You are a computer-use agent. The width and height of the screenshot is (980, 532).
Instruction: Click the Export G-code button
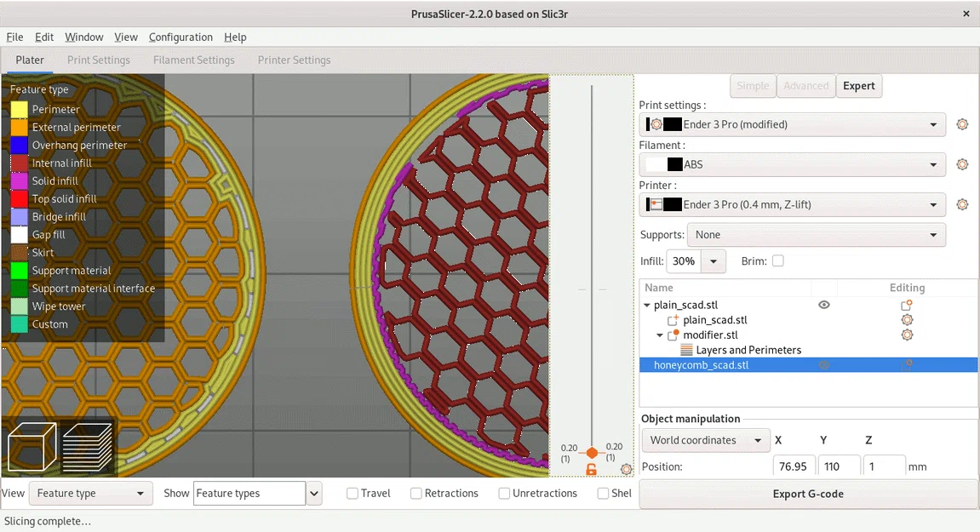click(x=807, y=494)
